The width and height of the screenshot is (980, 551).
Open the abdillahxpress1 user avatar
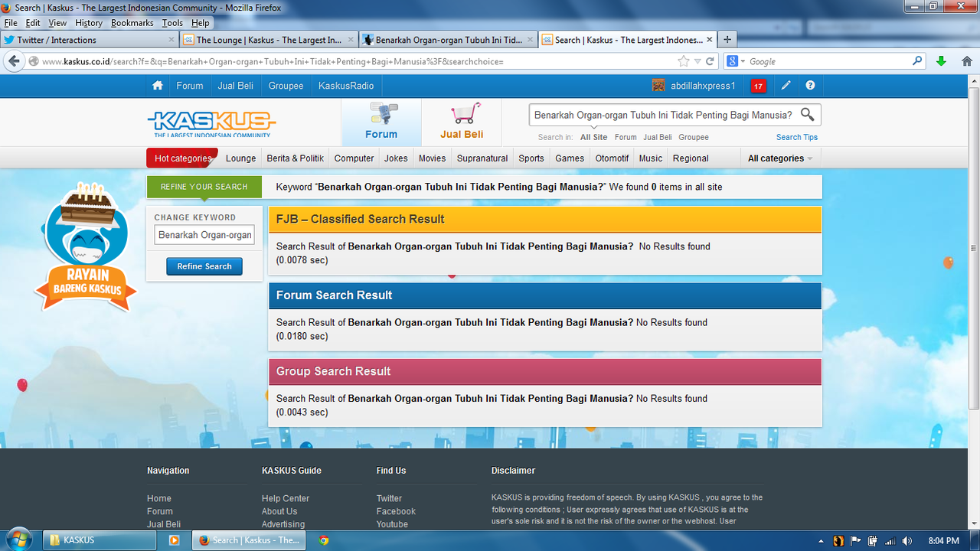[658, 86]
